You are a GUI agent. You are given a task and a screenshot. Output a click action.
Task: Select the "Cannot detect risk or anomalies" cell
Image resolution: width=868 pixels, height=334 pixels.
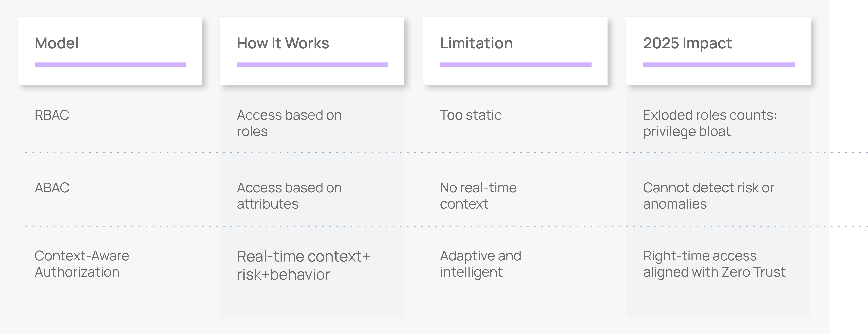tap(708, 196)
